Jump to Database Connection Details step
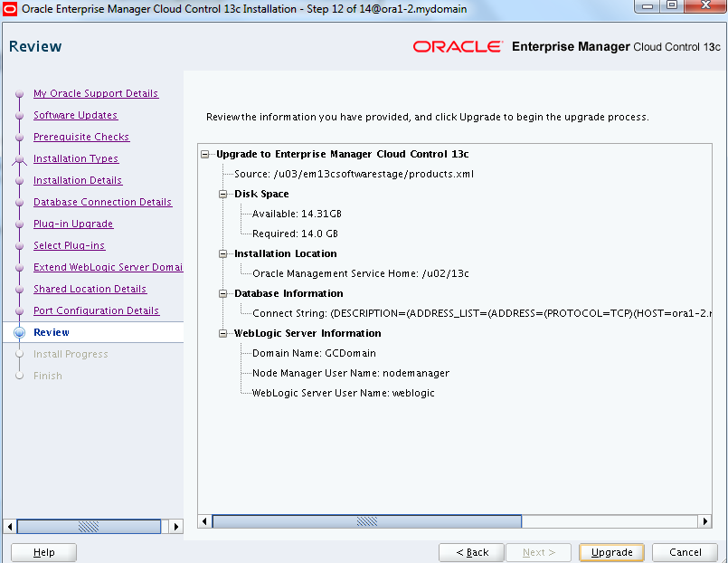 [x=102, y=203]
